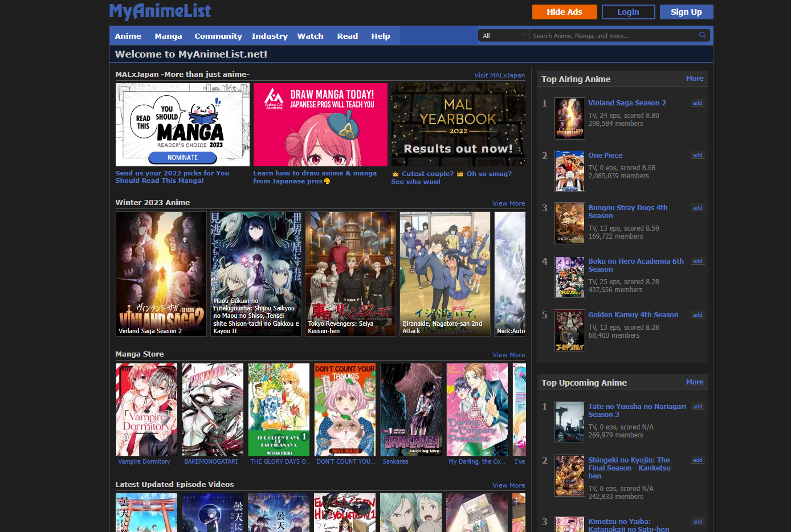
Task: Open Boku no Hero Academia 6th Season title
Action: click(x=636, y=265)
